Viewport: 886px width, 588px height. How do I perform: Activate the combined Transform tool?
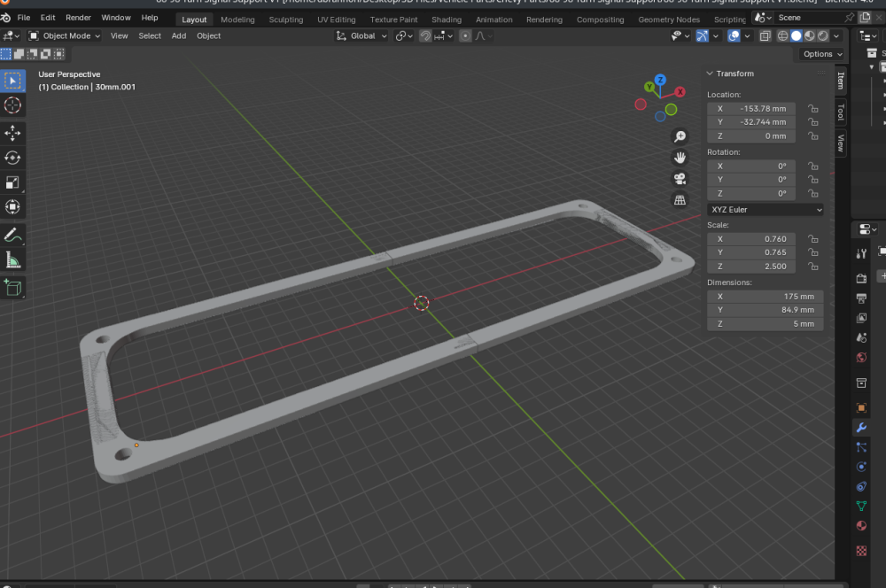(x=12, y=206)
